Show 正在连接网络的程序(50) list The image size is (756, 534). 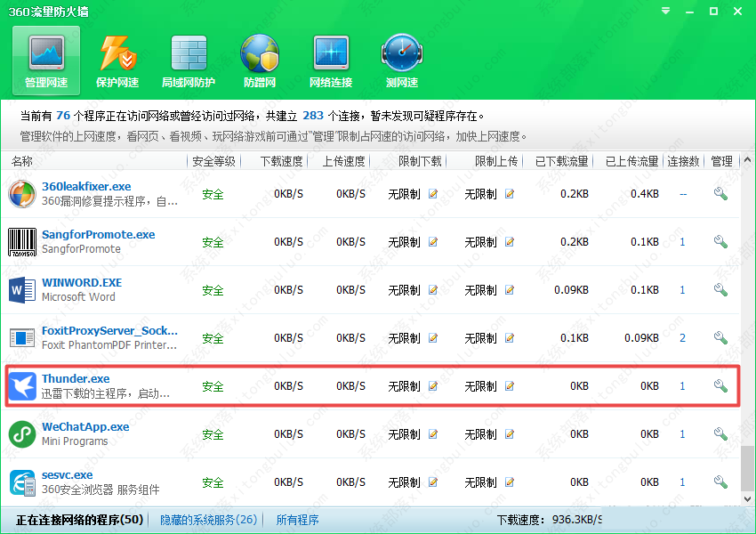click(80, 520)
